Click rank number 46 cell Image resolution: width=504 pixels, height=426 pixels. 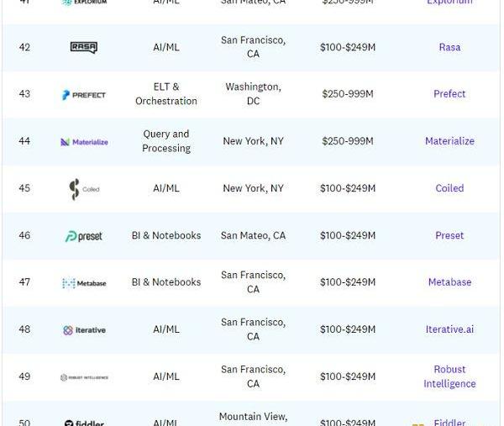(x=24, y=235)
